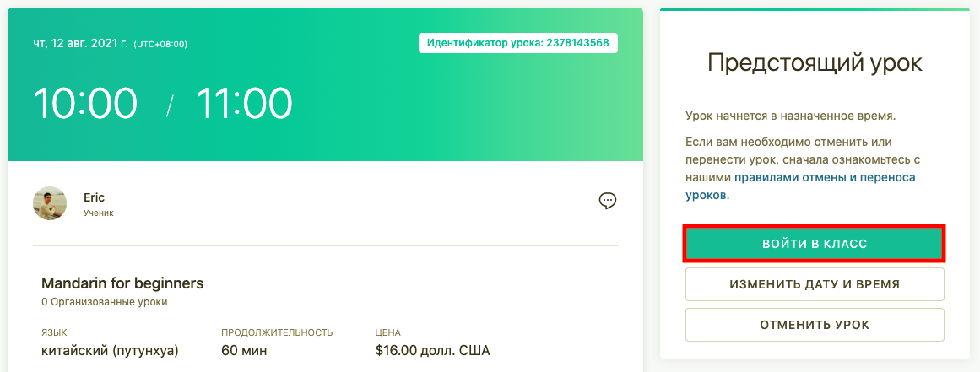Click the lesson start time 10:00
This screenshot has height=372, width=980.
click(x=85, y=103)
